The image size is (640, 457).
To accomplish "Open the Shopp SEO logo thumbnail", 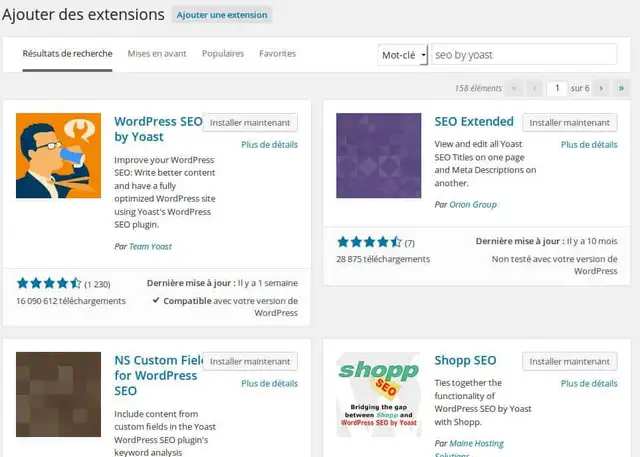I will click(378, 395).
